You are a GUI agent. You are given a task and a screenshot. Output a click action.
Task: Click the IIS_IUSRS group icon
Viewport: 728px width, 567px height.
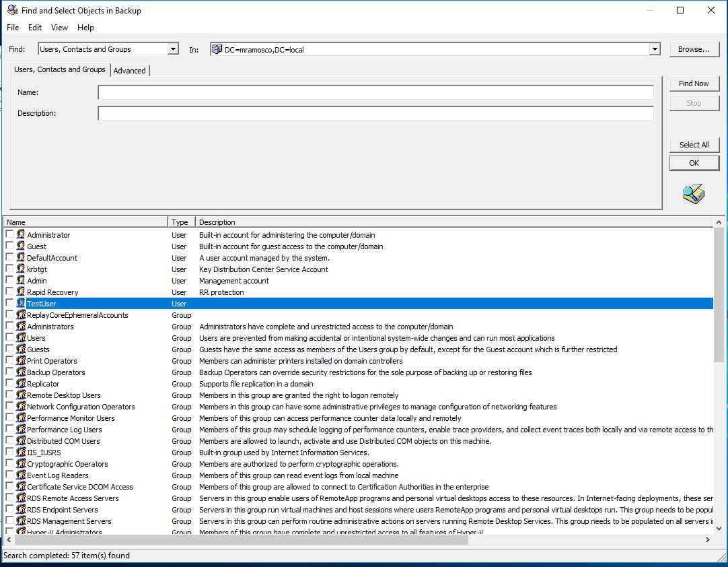coord(21,453)
